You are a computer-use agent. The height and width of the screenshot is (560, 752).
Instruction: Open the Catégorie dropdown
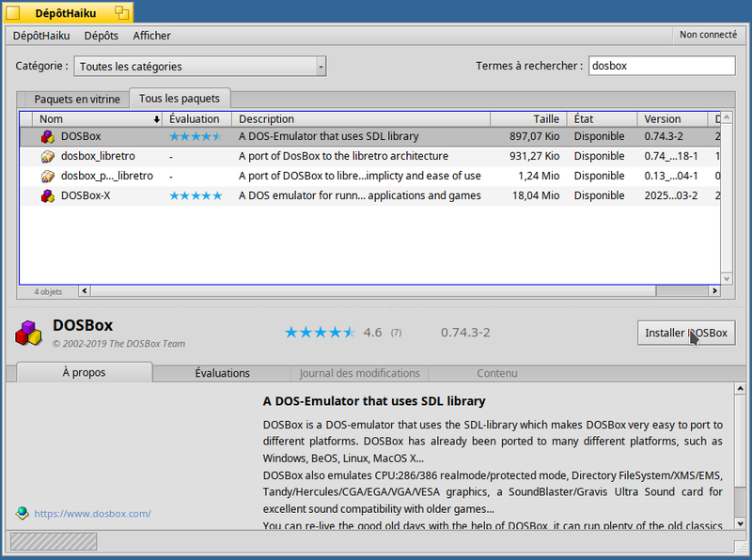[x=201, y=66]
